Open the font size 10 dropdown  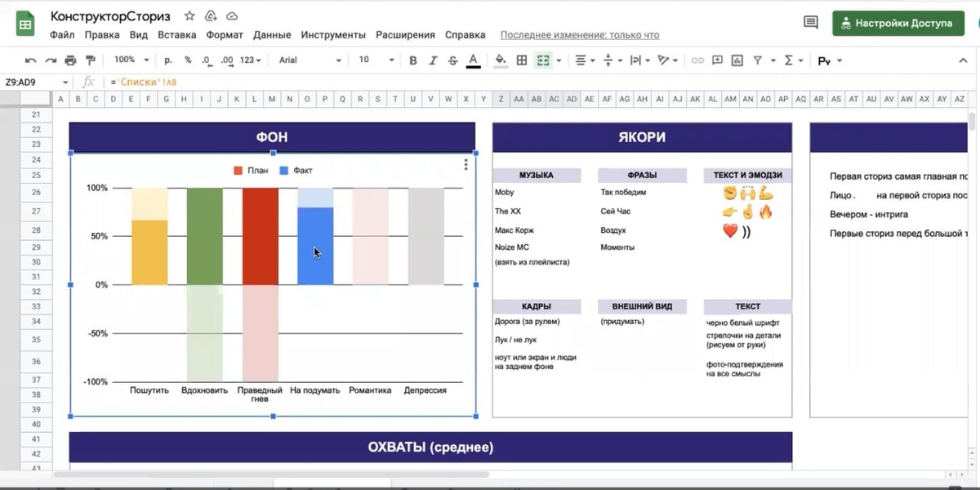(376, 60)
